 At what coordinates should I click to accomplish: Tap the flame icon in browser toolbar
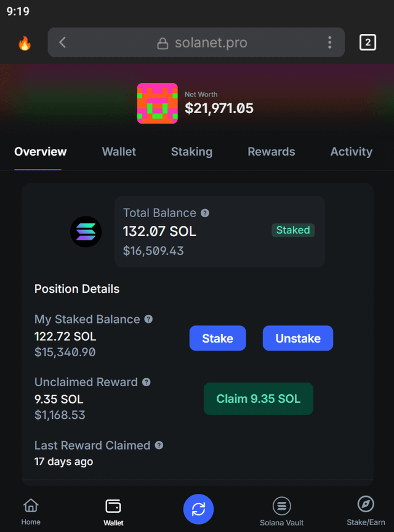click(24, 42)
